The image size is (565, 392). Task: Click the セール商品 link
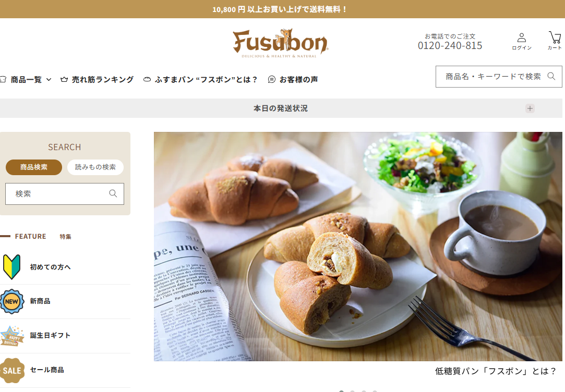(47, 370)
